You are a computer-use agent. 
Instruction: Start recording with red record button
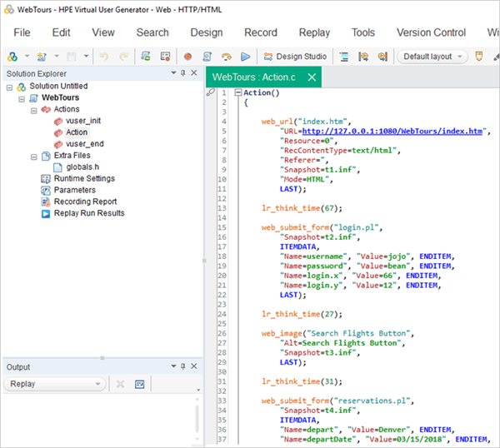click(187, 57)
